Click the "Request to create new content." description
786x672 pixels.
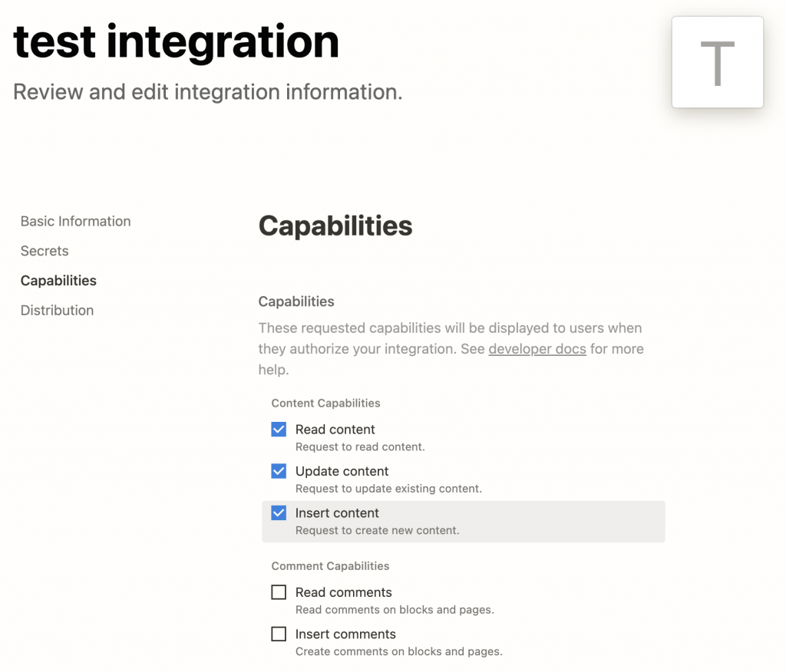coord(377,530)
